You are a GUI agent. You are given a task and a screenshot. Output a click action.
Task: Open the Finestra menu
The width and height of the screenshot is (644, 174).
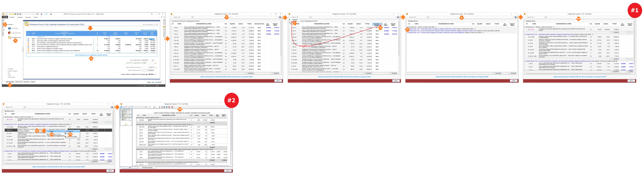(36, 17)
